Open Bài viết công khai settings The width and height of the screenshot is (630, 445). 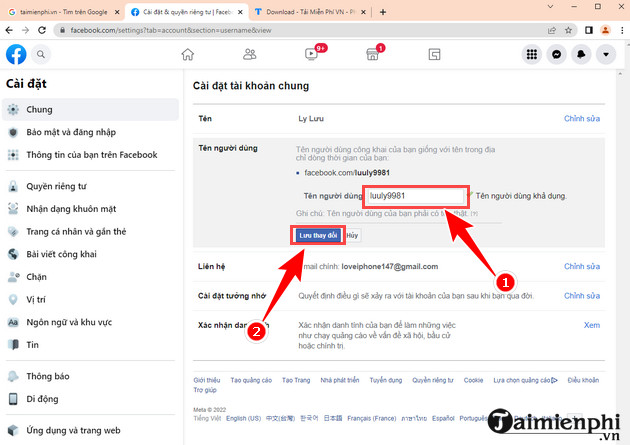pyautogui.click(x=90, y=254)
